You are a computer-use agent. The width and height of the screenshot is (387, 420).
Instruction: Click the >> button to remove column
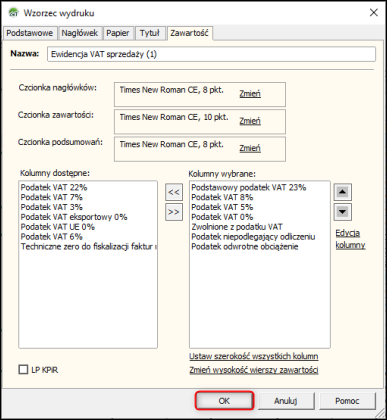click(174, 212)
